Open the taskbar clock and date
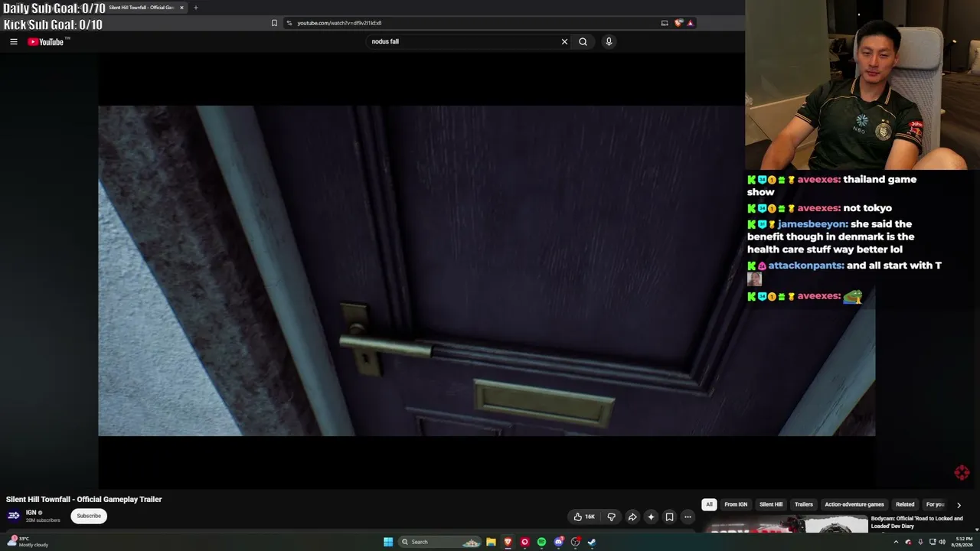 962,542
